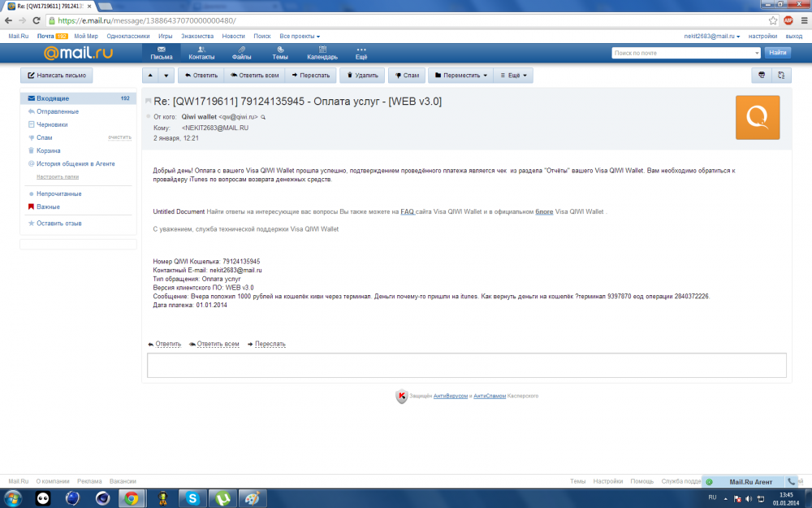Image resolution: width=812 pixels, height=508 pixels.
Task: Expand mail search options dropdown arrow
Action: [757, 53]
